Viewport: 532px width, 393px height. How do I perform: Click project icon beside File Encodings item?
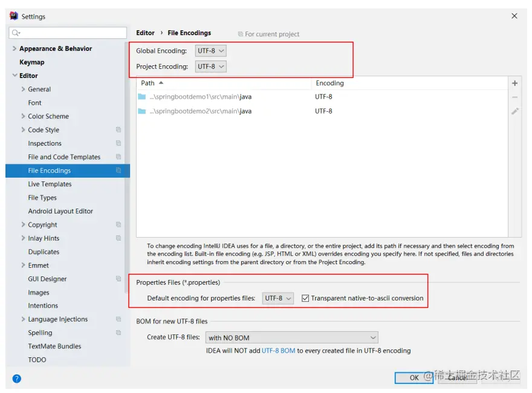click(x=118, y=171)
